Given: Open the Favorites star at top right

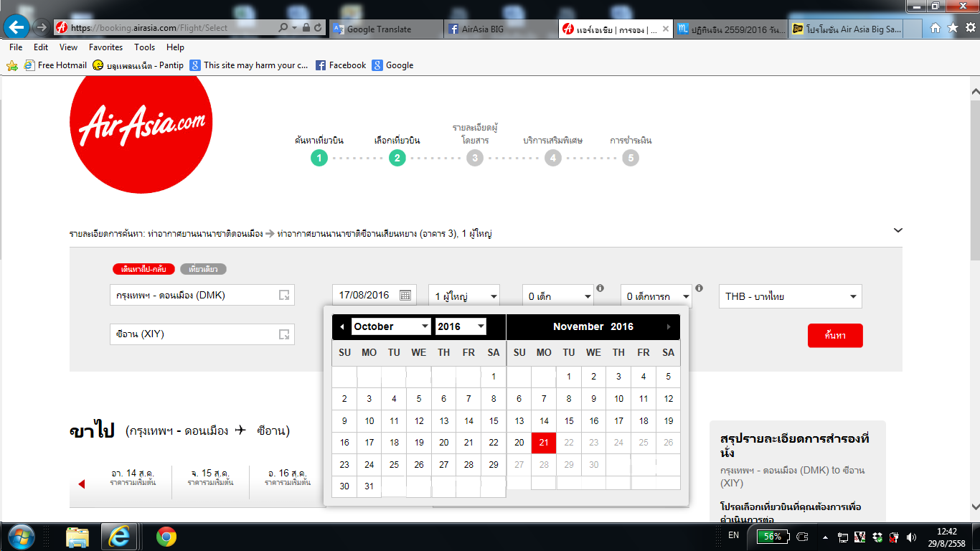Looking at the screenshot, I should [953, 28].
